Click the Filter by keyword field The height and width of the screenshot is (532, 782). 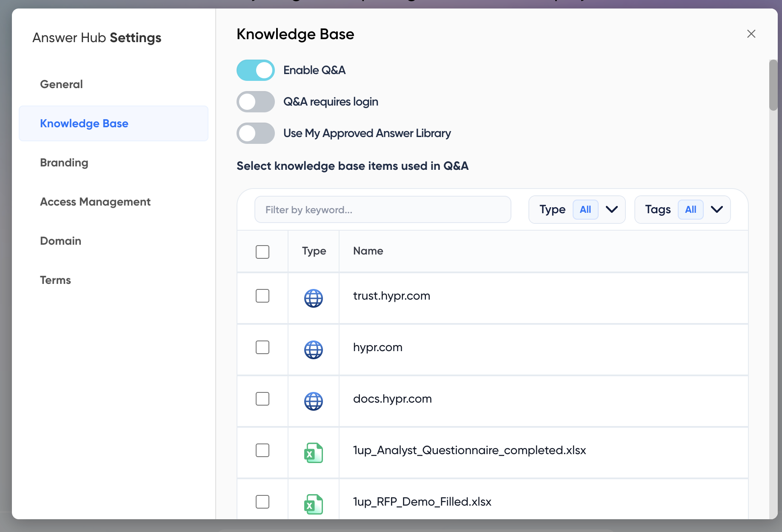point(382,209)
